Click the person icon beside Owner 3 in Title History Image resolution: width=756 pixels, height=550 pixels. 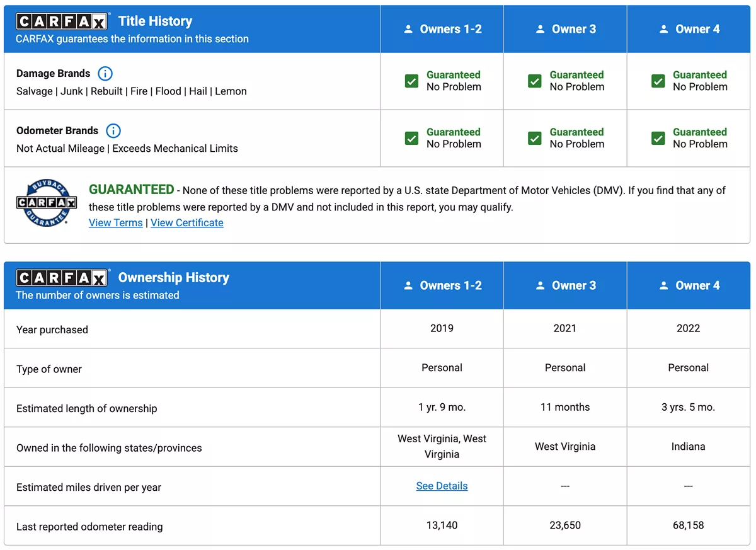coord(540,29)
